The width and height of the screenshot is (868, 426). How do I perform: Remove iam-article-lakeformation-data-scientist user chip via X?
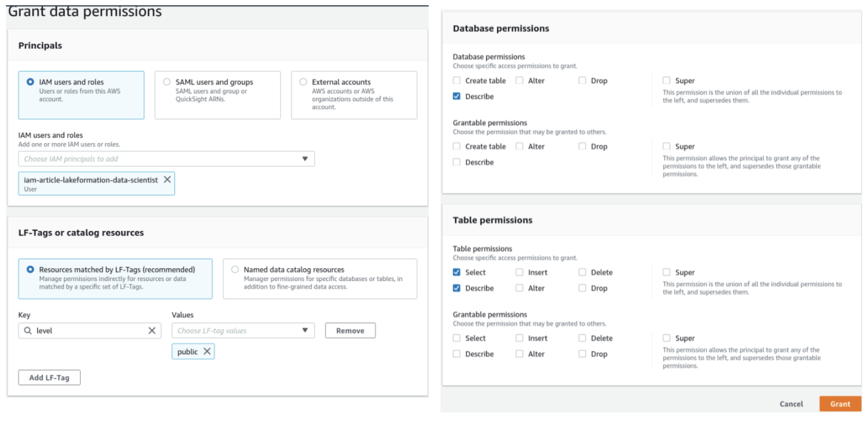[x=167, y=180]
